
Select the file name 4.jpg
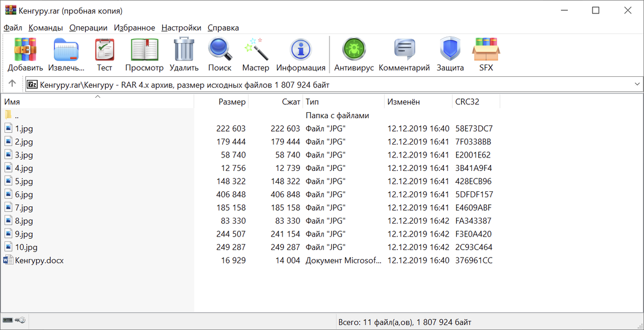[x=24, y=168]
